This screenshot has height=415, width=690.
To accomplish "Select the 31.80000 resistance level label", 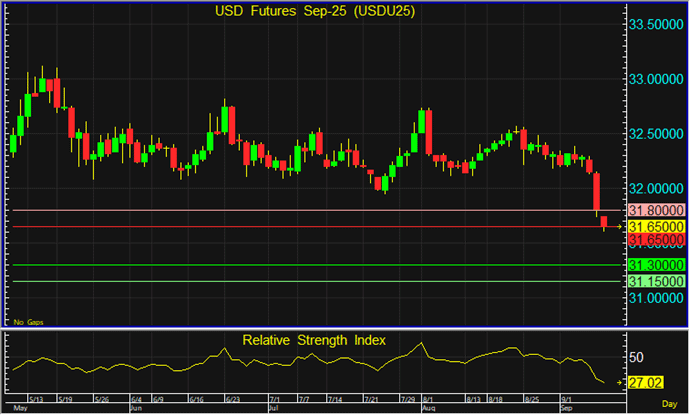I will click(655, 211).
